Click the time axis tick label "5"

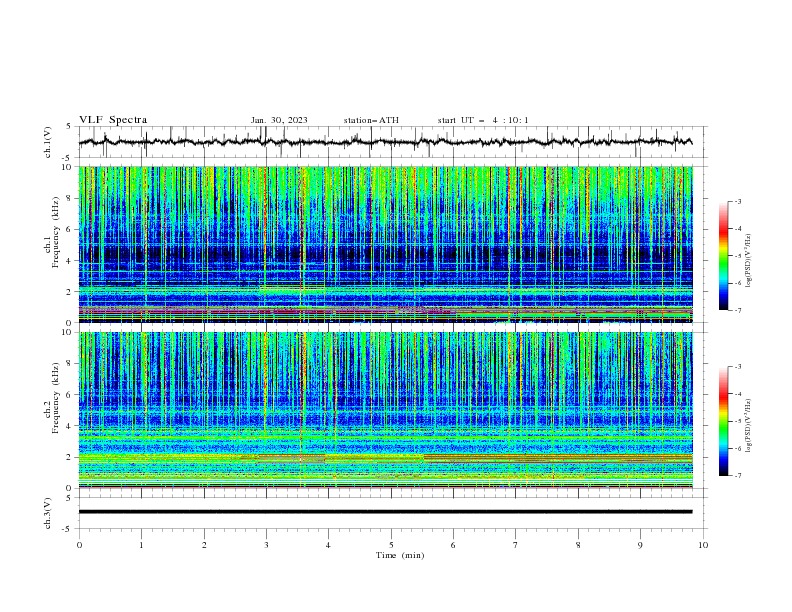391,545
